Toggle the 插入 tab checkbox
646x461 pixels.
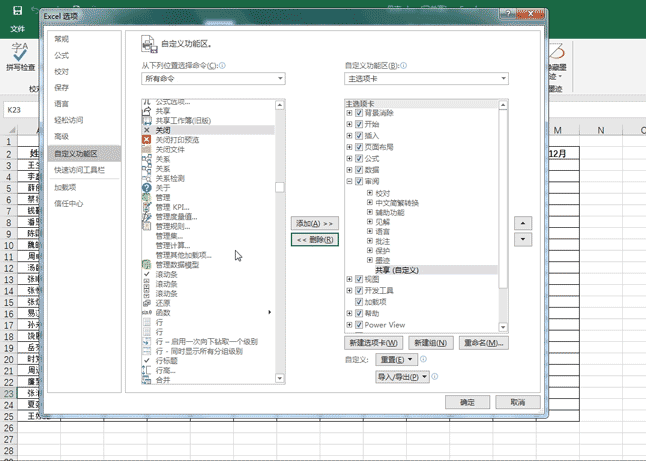[x=359, y=136]
